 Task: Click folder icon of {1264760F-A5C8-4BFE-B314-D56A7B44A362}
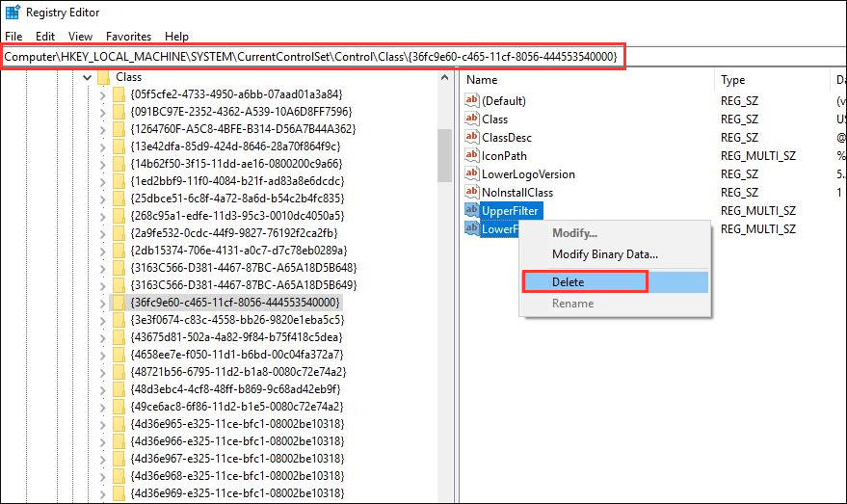coord(119,129)
